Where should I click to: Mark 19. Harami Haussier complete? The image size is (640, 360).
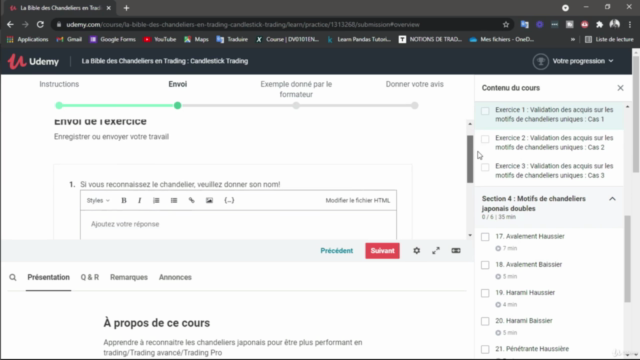point(485,293)
